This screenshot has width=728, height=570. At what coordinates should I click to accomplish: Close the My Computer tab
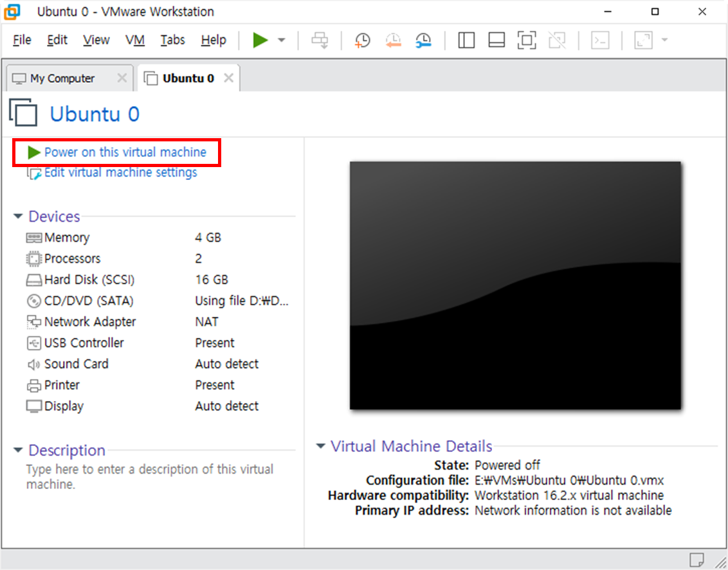(122, 78)
